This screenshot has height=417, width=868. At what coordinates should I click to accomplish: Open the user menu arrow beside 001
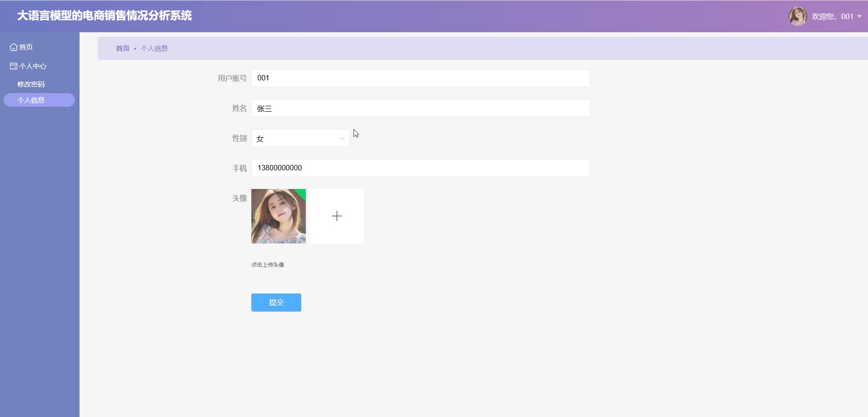click(859, 16)
